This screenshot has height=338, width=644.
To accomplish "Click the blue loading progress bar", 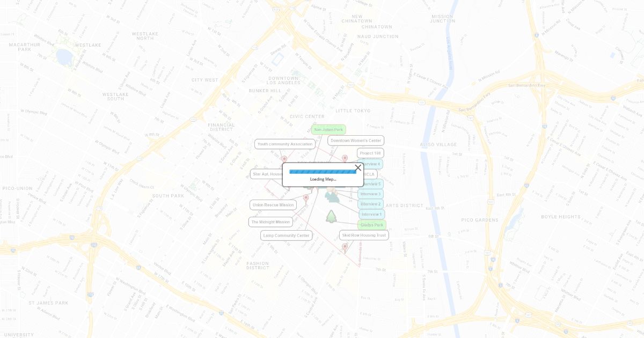I will point(323,172).
